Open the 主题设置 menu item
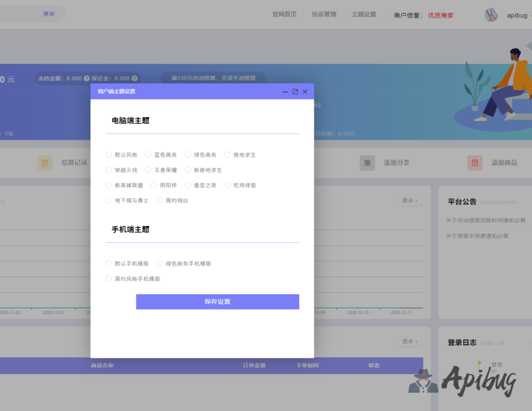The image size is (532, 411). (x=364, y=15)
